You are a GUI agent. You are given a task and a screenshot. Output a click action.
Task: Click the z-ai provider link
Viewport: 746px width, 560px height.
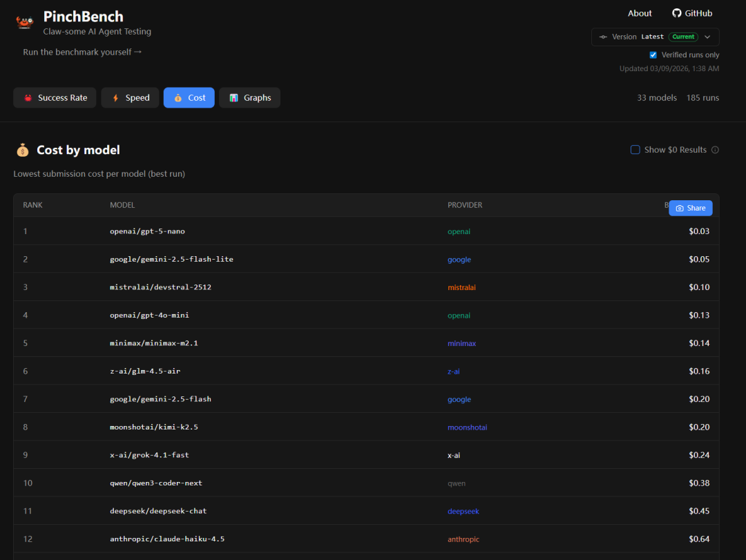pyautogui.click(x=453, y=371)
